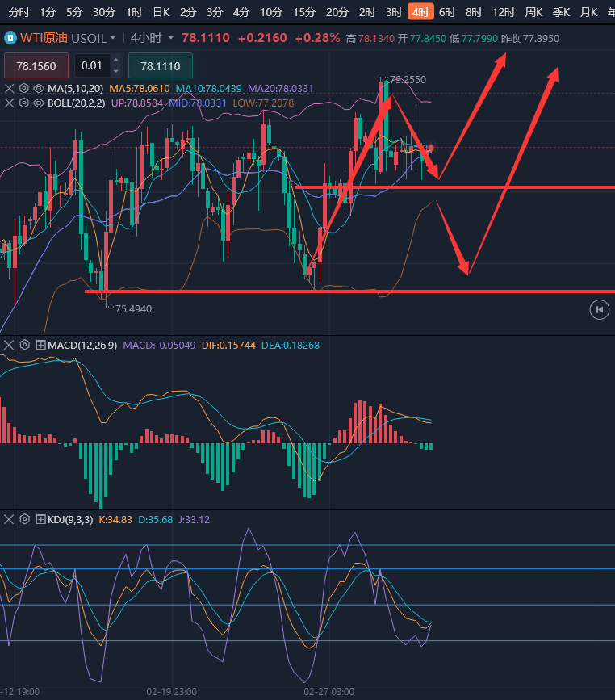The image size is (615, 700).
Task: Remove the MACD(12,26,9) panel with its X
Action: pyautogui.click(x=9, y=345)
